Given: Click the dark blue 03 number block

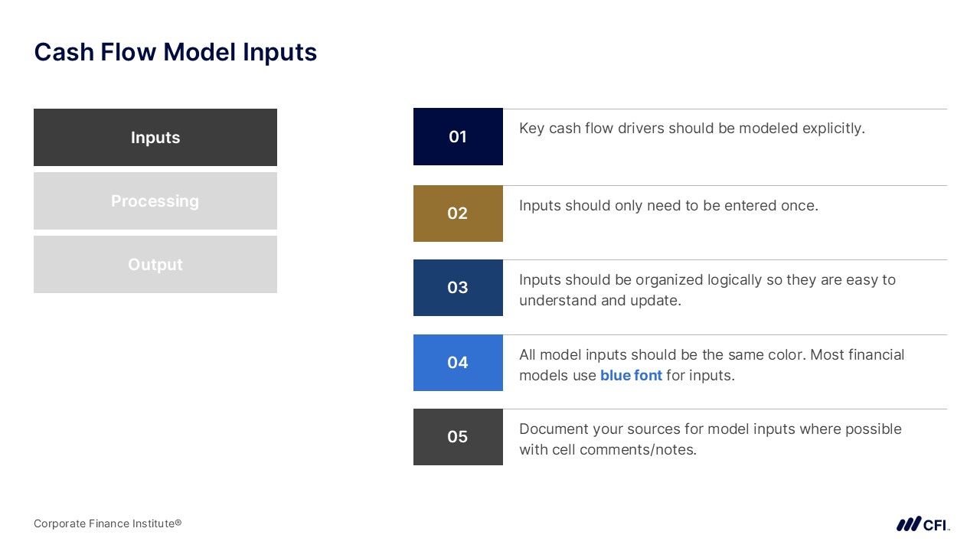Looking at the screenshot, I should click(x=458, y=288).
